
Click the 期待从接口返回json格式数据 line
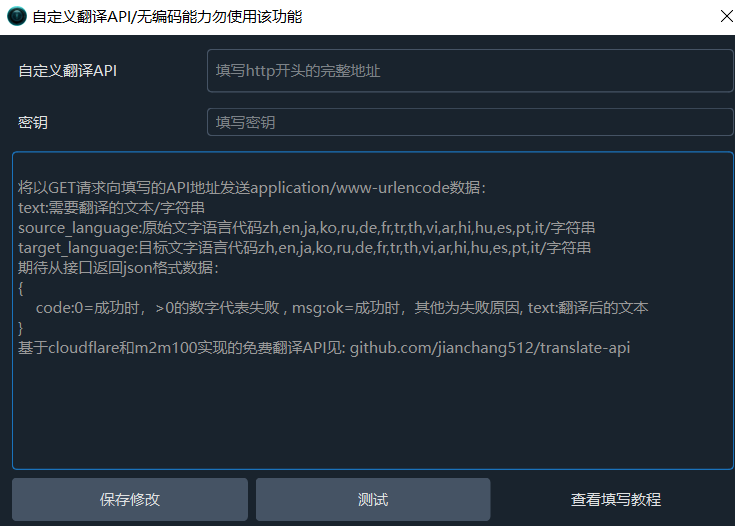pyautogui.click(x=118, y=268)
